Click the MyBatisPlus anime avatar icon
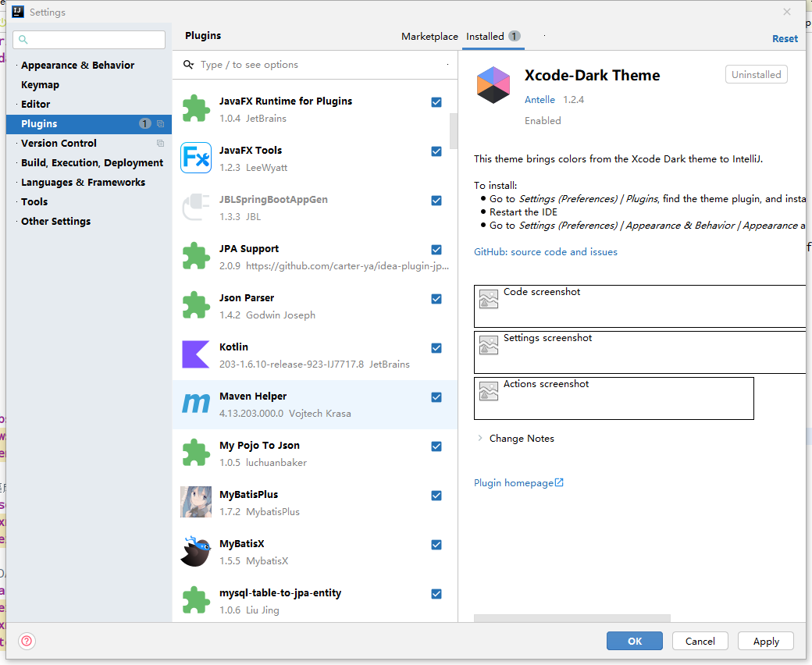This screenshot has height=665, width=812. click(196, 502)
